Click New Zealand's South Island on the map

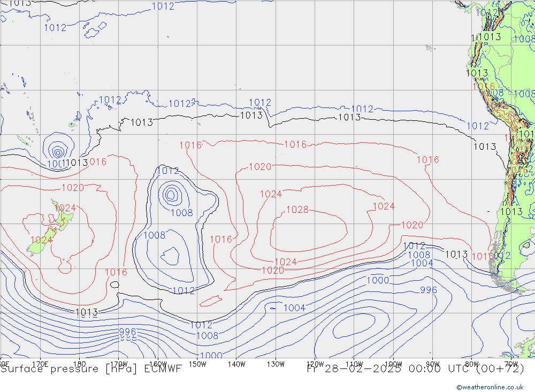(x=41, y=241)
